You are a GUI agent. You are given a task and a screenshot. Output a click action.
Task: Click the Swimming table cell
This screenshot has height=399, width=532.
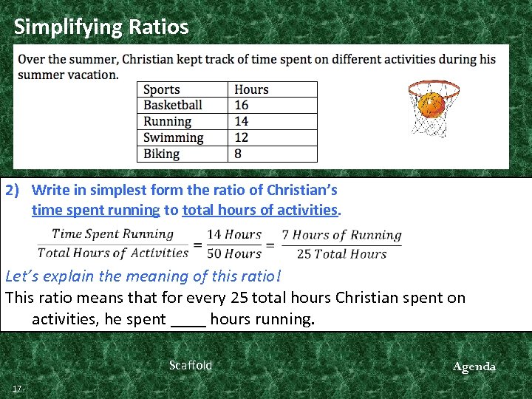[183, 137]
